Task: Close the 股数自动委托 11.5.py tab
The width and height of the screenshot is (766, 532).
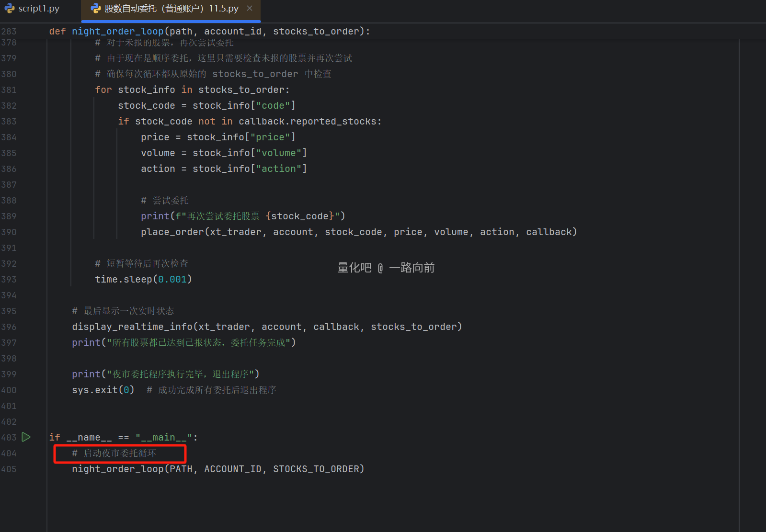Action: 250,8
